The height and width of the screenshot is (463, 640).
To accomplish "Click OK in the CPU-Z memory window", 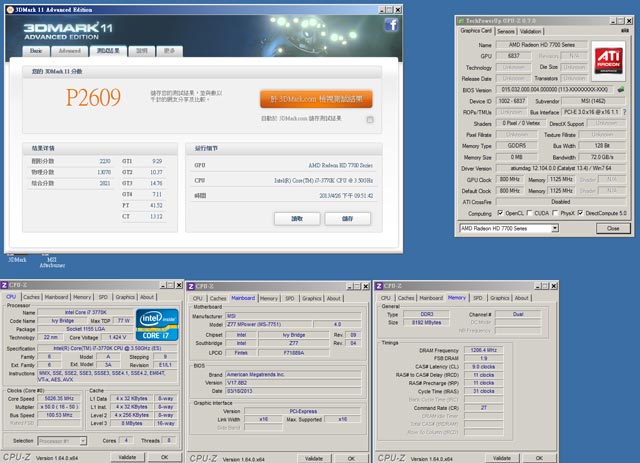I will (x=539, y=458).
